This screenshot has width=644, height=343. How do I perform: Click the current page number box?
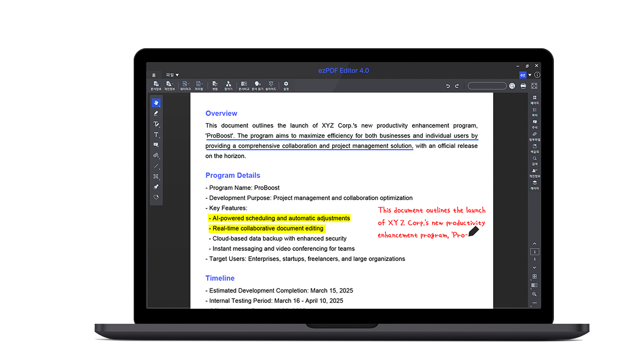[x=535, y=251]
